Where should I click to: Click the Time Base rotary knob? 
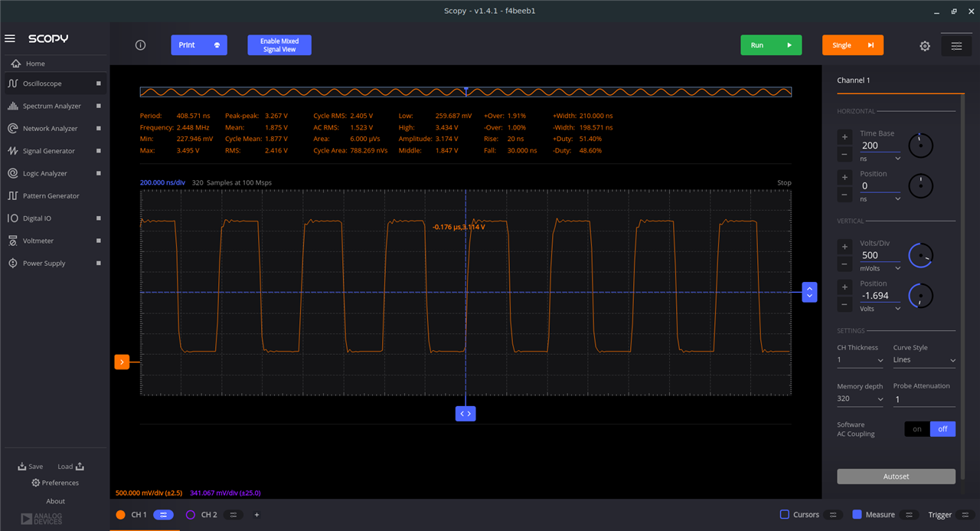(x=920, y=145)
